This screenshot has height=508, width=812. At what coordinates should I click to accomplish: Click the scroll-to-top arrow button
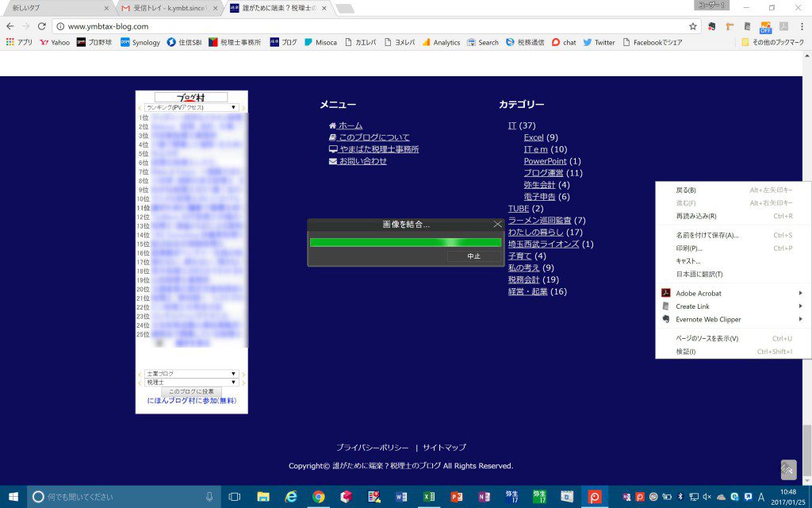tap(788, 470)
